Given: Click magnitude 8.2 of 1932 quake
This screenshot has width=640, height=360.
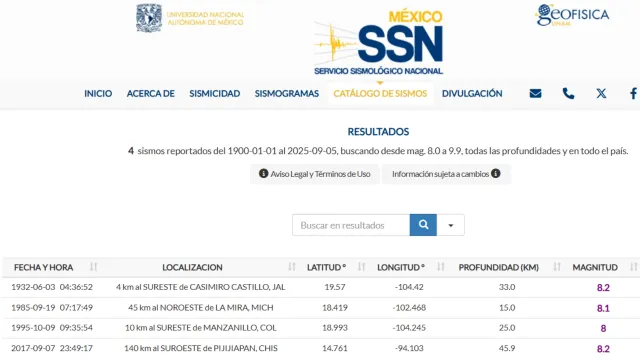Looking at the screenshot, I should [603, 288].
